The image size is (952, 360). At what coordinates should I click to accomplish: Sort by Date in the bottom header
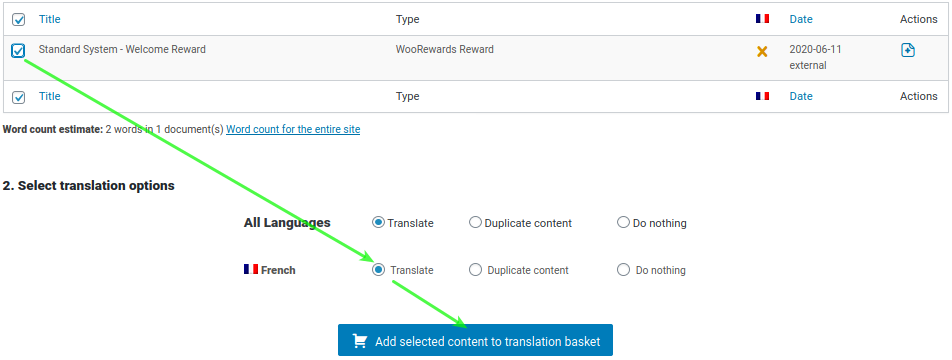point(801,96)
